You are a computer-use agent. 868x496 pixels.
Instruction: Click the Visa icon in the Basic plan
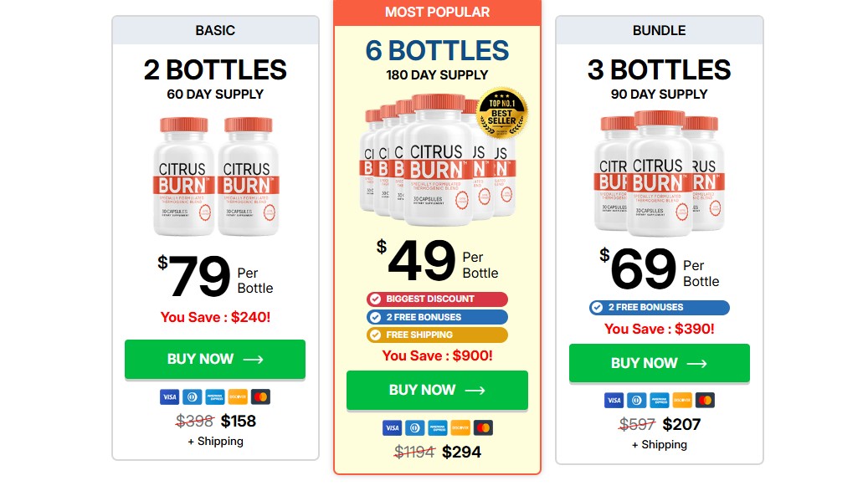(x=170, y=396)
